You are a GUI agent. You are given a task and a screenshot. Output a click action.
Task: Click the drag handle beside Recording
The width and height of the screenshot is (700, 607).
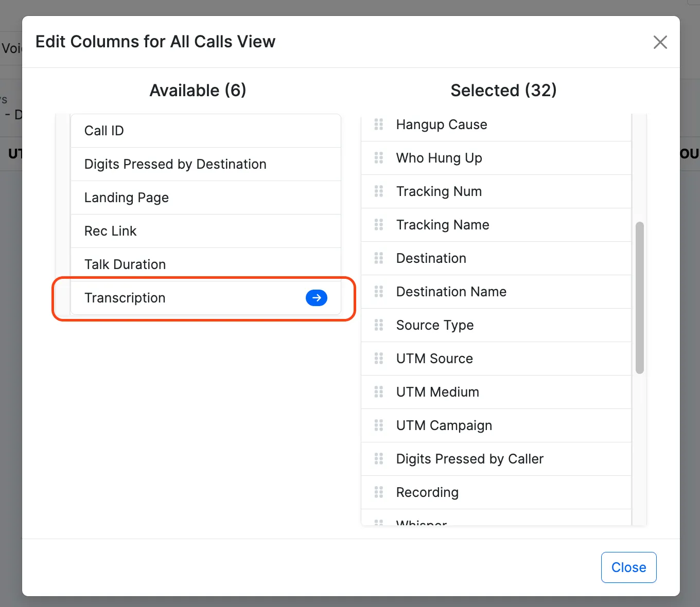pyautogui.click(x=379, y=492)
